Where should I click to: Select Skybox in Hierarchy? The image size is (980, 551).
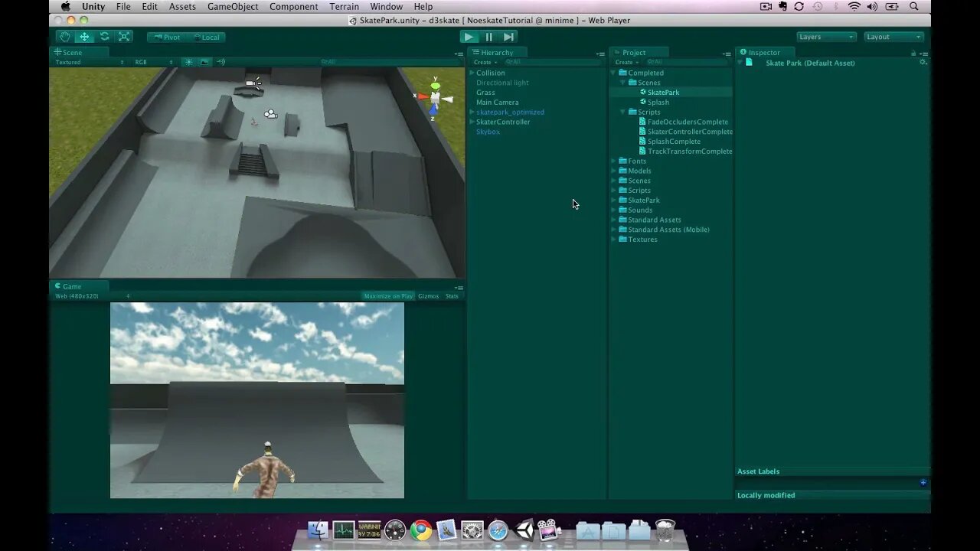pyautogui.click(x=488, y=132)
